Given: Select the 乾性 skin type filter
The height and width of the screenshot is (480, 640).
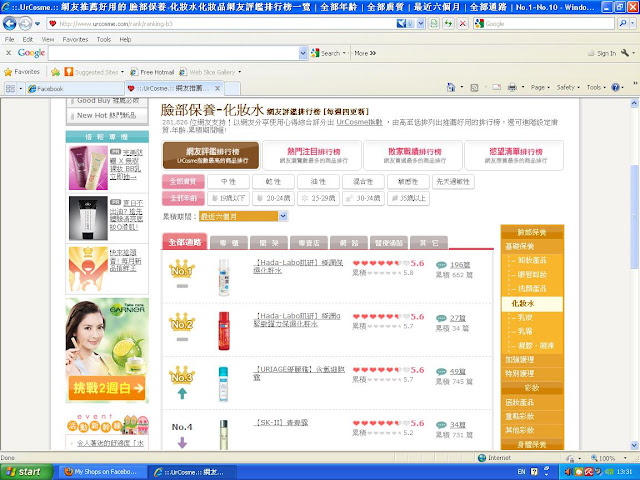Looking at the screenshot, I should point(273,182).
